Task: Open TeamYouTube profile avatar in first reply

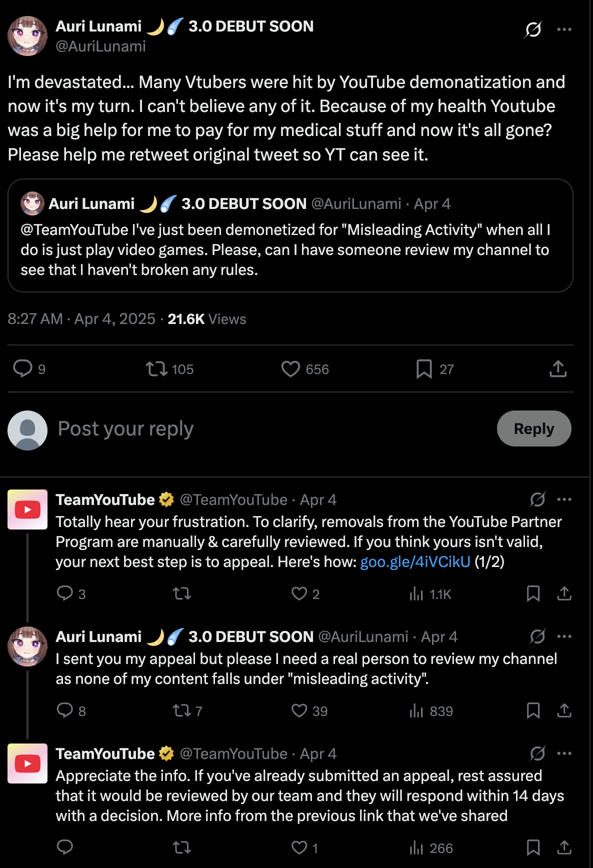Action: pyautogui.click(x=27, y=509)
